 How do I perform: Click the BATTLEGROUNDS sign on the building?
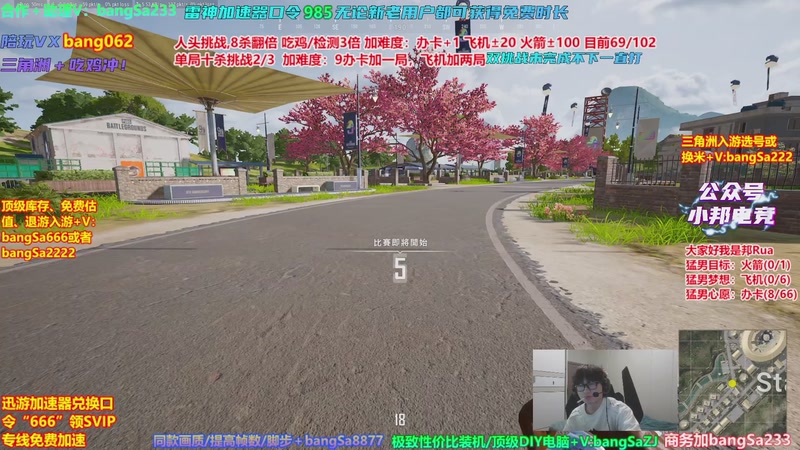pyautogui.click(x=127, y=126)
